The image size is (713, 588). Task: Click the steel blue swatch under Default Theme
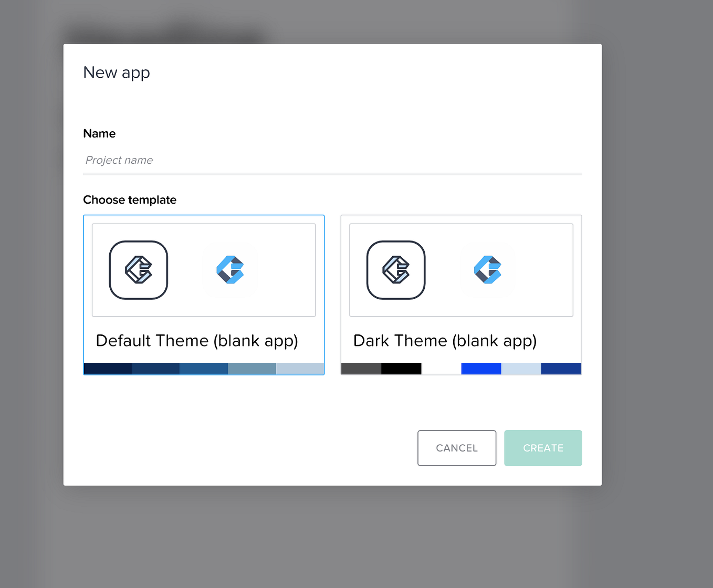click(x=252, y=368)
